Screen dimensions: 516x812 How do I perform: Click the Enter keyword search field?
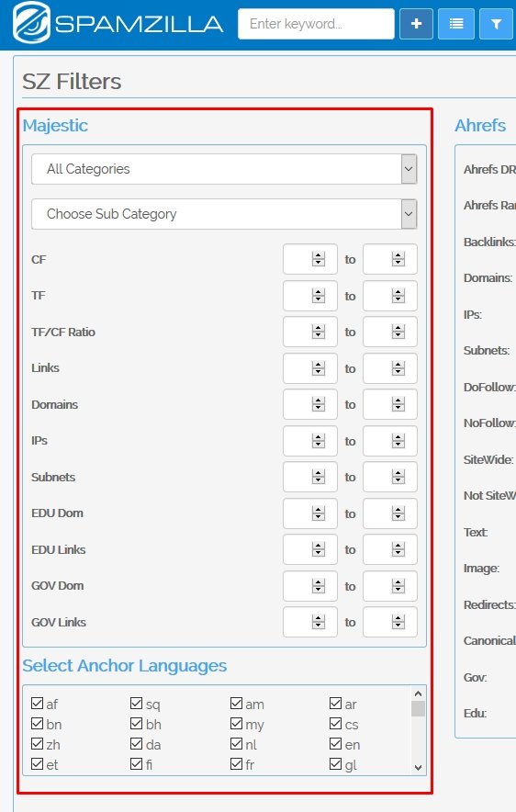(x=316, y=24)
